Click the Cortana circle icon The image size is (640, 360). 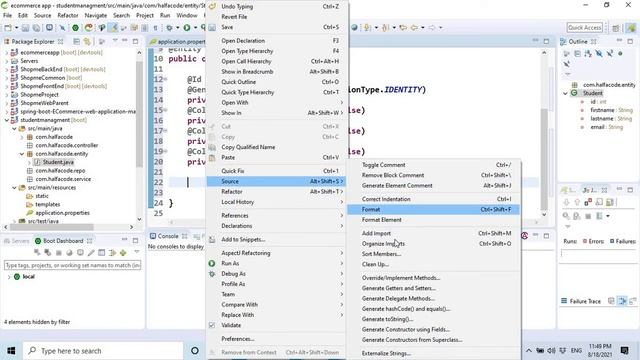coord(195,351)
